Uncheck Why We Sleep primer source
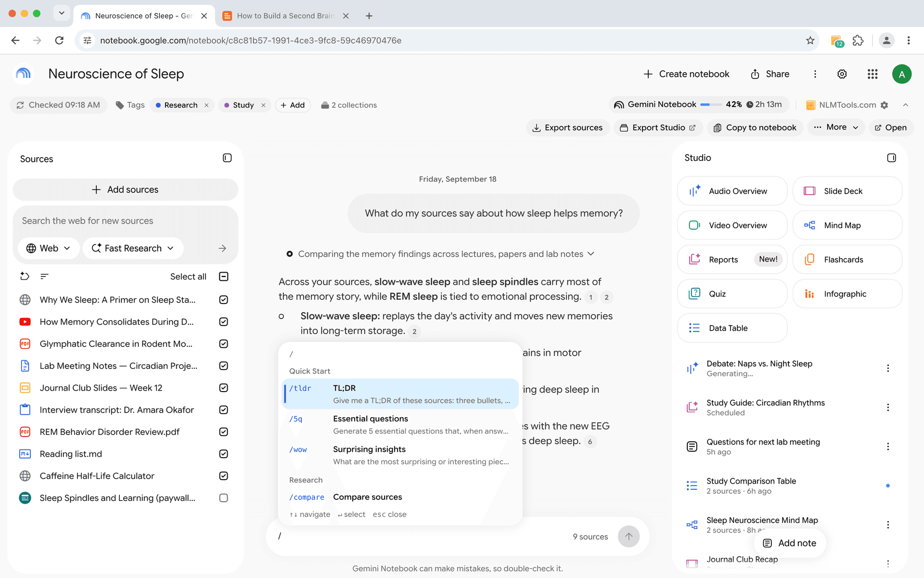The image size is (924, 578). click(223, 300)
